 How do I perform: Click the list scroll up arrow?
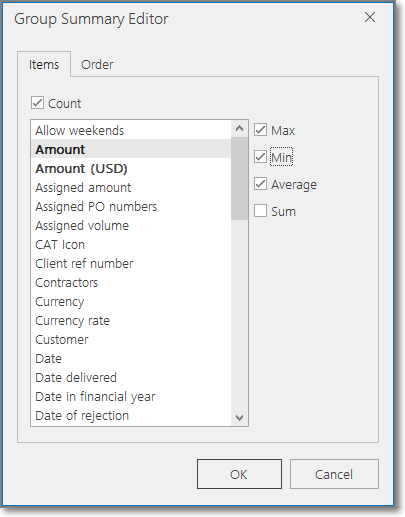coord(239,128)
